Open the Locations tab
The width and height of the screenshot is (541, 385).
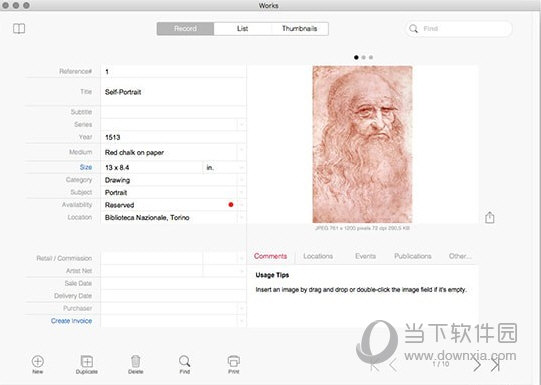click(x=318, y=256)
